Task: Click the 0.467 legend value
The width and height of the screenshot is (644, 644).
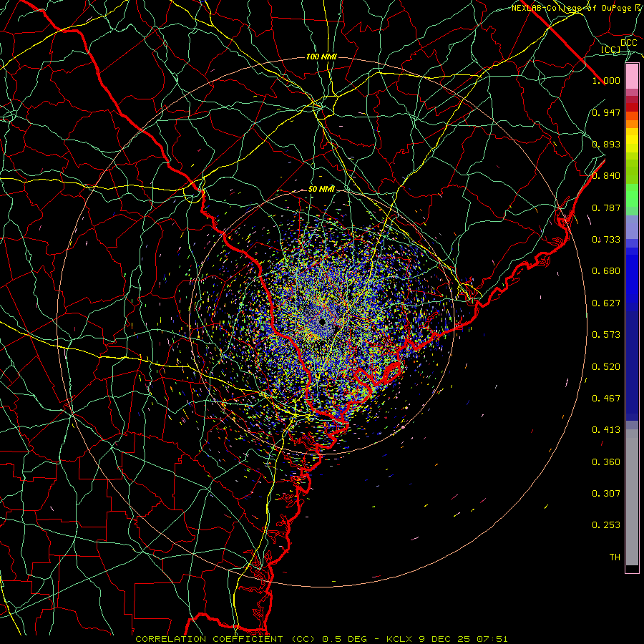Action: (606, 399)
